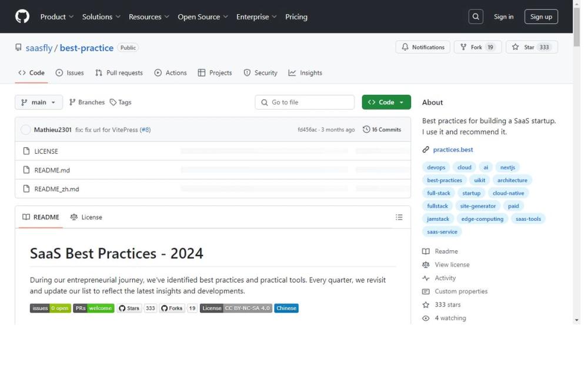This screenshot has width=588, height=368.
Task: Open the best-practice repo link
Action: (x=86, y=48)
